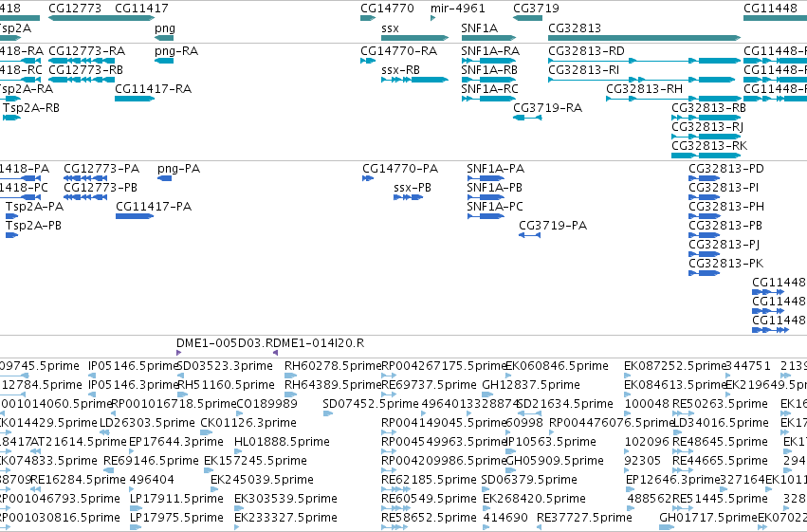Screen dimensions: 807x532
Task: Click the png-RA transcript
Action: 164,61
